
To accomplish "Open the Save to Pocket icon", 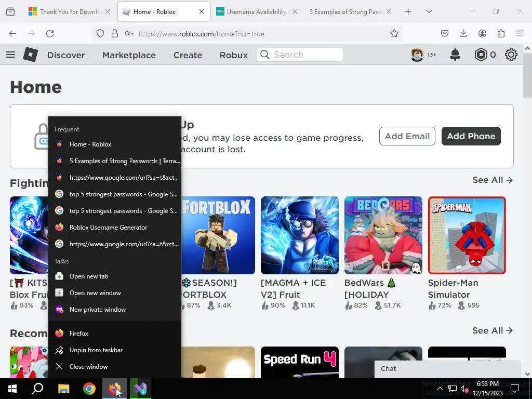I will pos(445,33).
